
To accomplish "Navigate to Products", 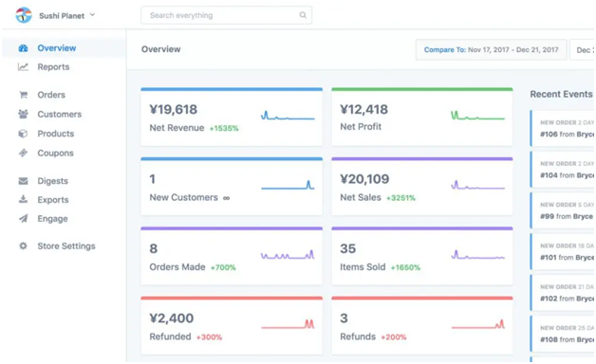I will tap(55, 134).
